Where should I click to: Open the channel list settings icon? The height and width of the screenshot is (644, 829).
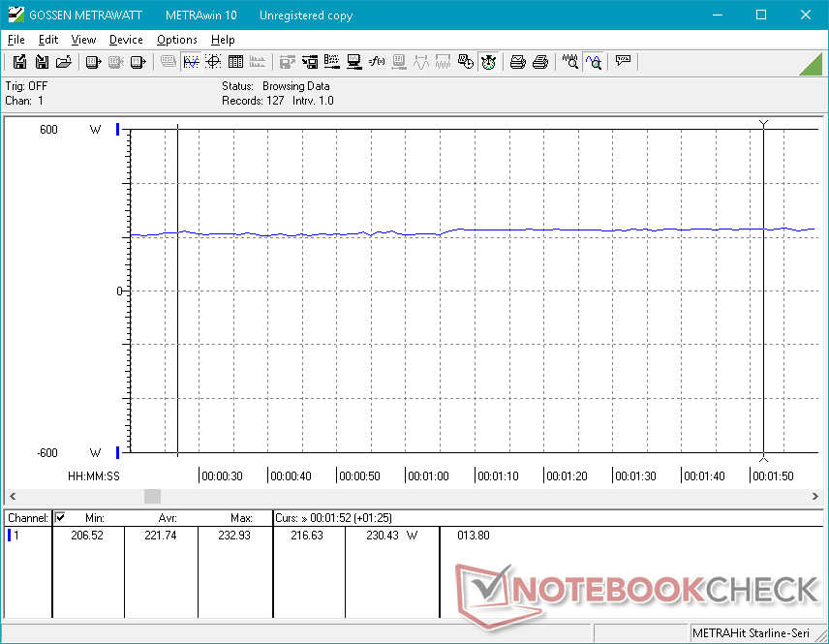click(332, 62)
